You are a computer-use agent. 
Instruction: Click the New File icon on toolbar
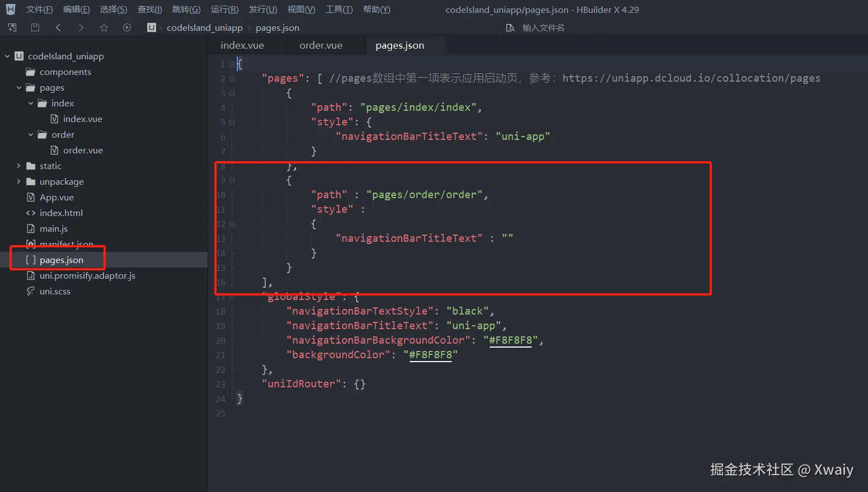[x=11, y=27]
